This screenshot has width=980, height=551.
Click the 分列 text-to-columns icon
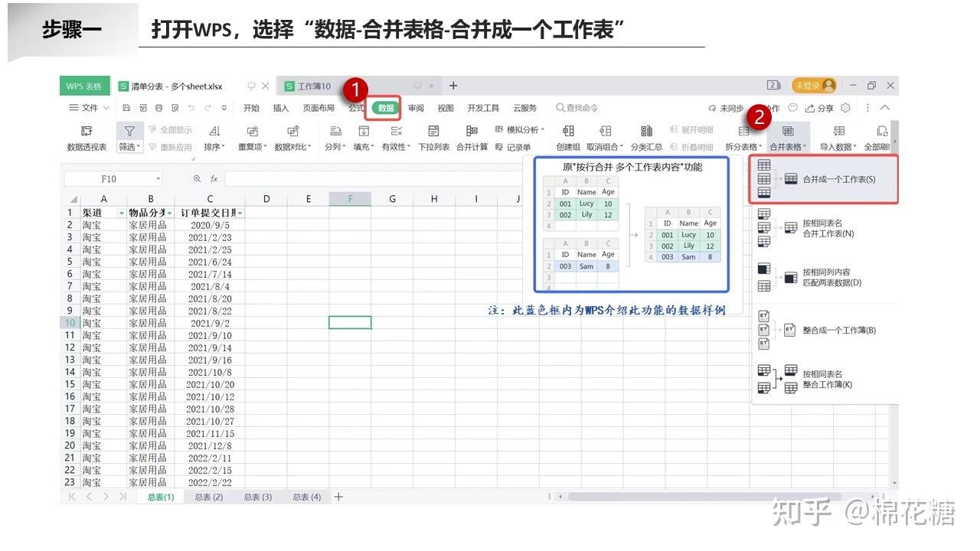coord(335,131)
